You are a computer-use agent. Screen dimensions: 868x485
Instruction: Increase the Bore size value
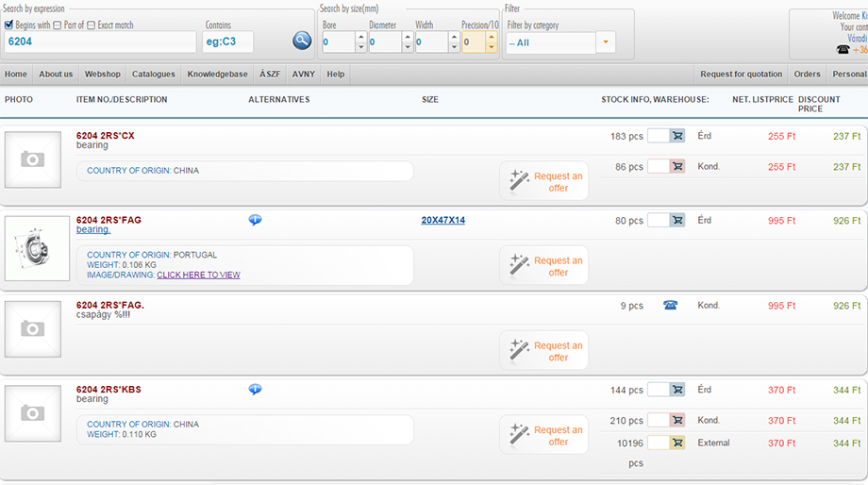pos(360,37)
